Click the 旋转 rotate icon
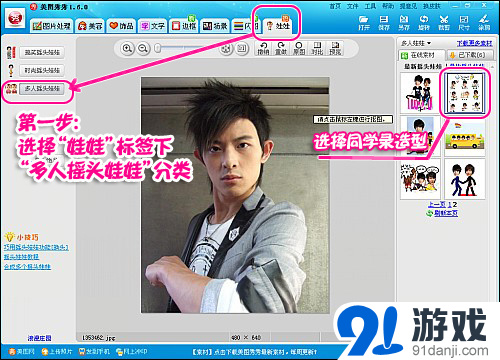The image size is (500, 360). (x=424, y=23)
